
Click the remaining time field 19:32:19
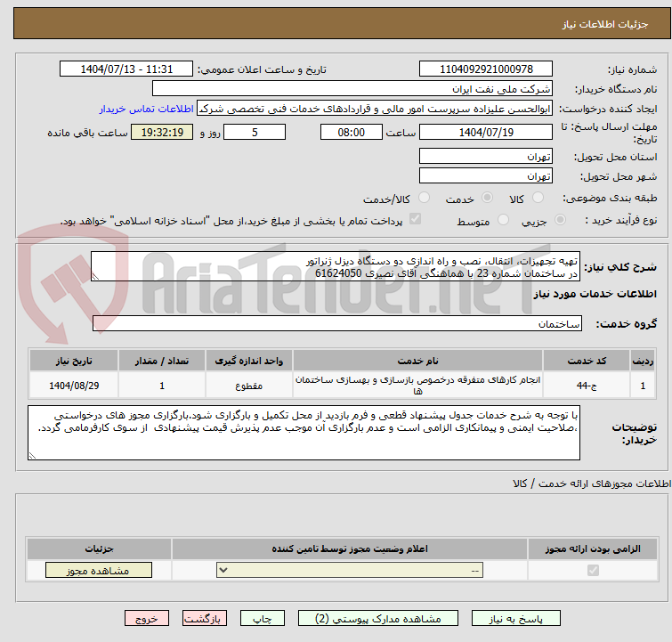pos(162,132)
